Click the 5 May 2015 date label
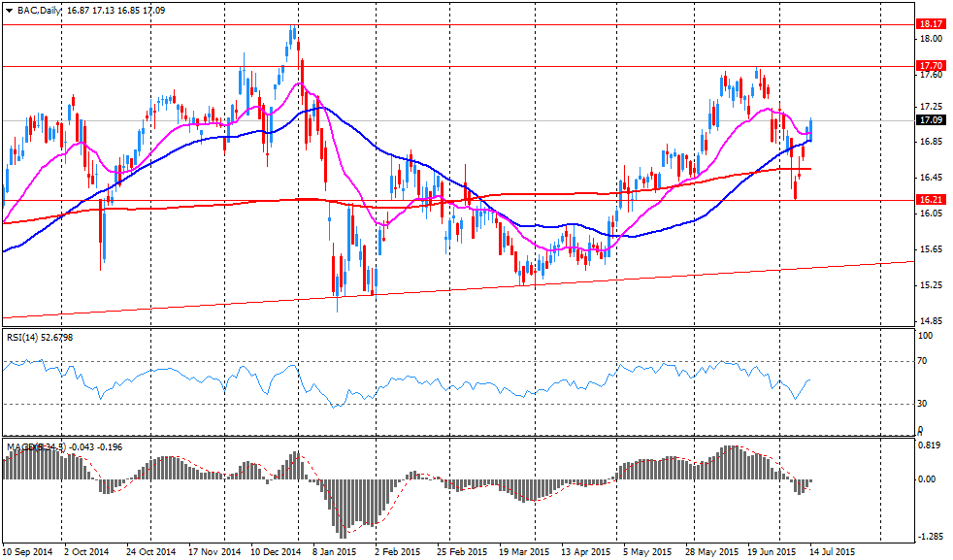The height and width of the screenshot is (560, 953). (x=649, y=552)
